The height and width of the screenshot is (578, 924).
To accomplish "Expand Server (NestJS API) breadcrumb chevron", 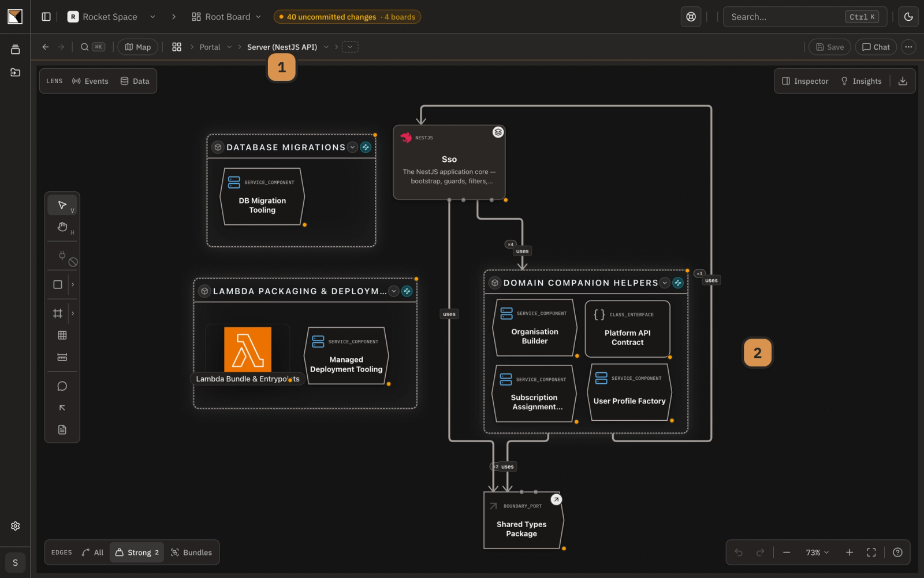I will click(326, 47).
